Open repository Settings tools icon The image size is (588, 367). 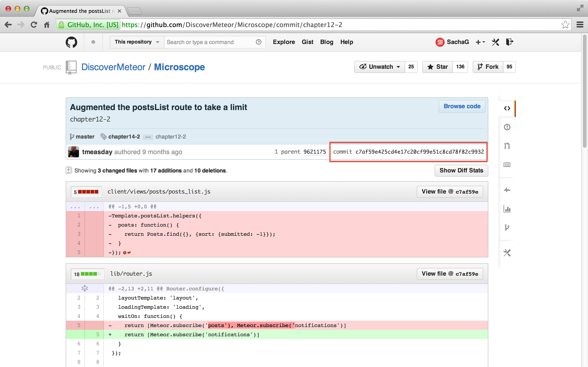point(507,253)
